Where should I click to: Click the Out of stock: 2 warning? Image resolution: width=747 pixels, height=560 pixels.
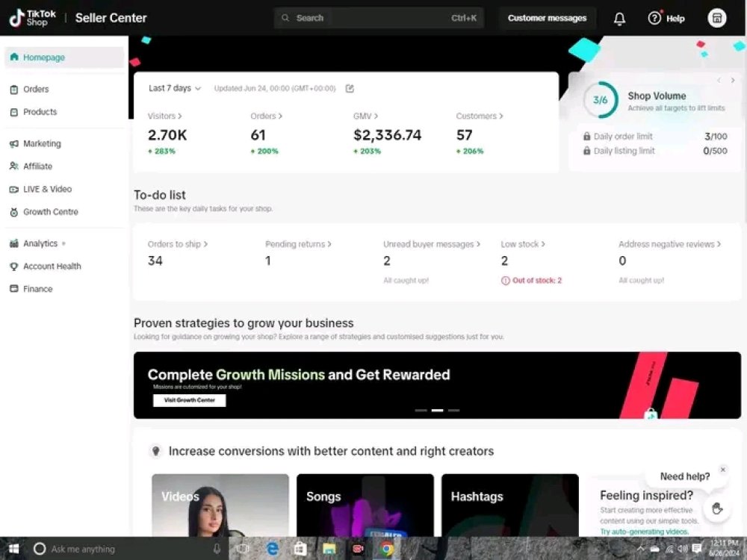531,281
